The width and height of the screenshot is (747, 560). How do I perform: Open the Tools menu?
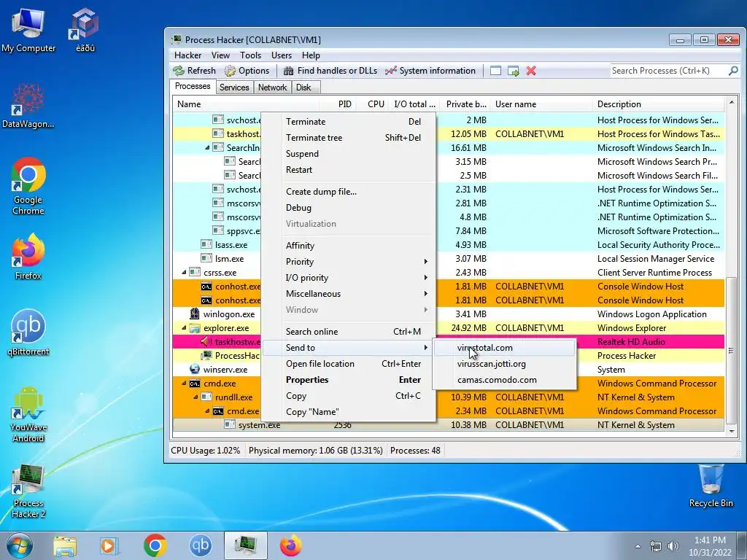(x=250, y=55)
